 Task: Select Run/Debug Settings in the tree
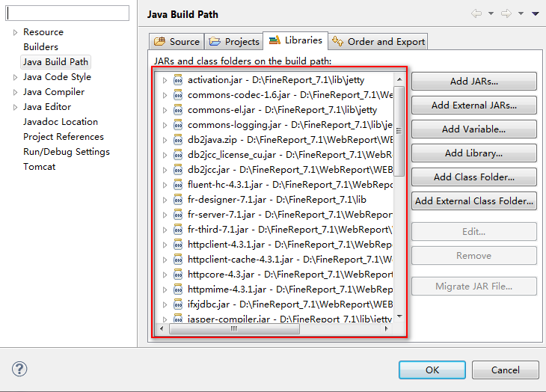[x=67, y=152]
